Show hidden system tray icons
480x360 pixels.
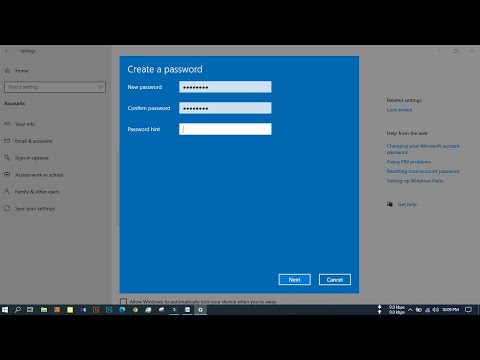point(410,310)
